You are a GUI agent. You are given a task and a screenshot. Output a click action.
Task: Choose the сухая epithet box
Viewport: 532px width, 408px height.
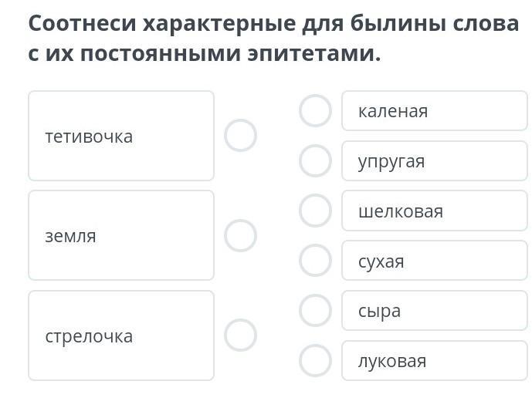(x=434, y=261)
